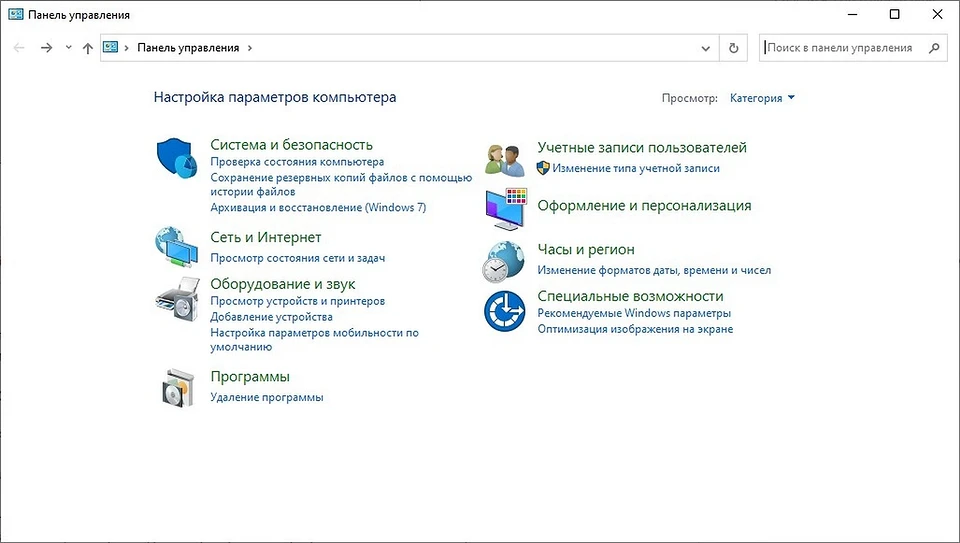Click Добавление устройства link
This screenshot has width=960, height=543.
tap(271, 317)
